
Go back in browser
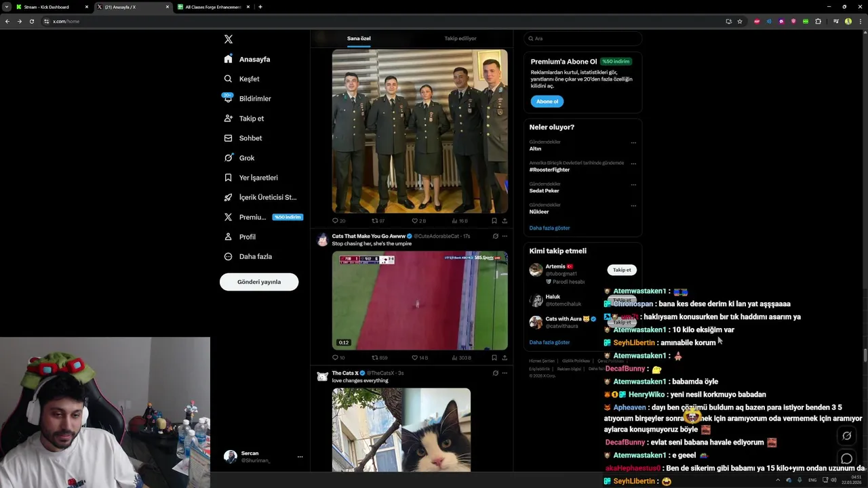pyautogui.click(x=7, y=21)
